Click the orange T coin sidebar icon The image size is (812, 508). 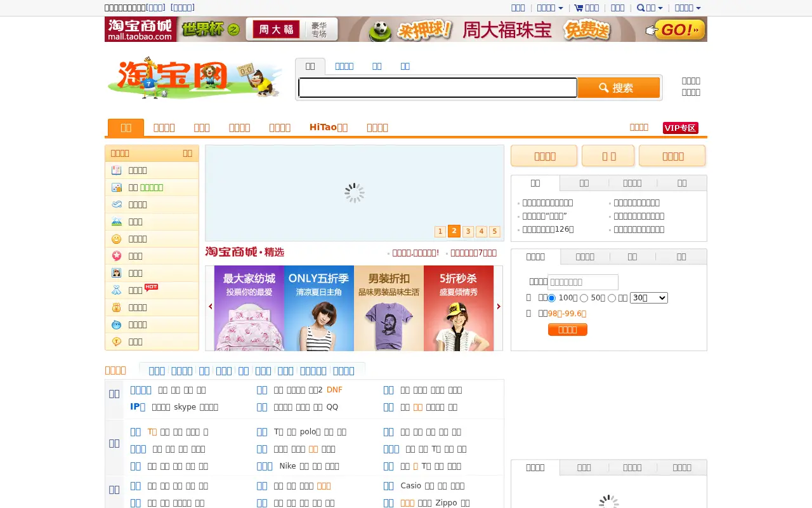[116, 342]
